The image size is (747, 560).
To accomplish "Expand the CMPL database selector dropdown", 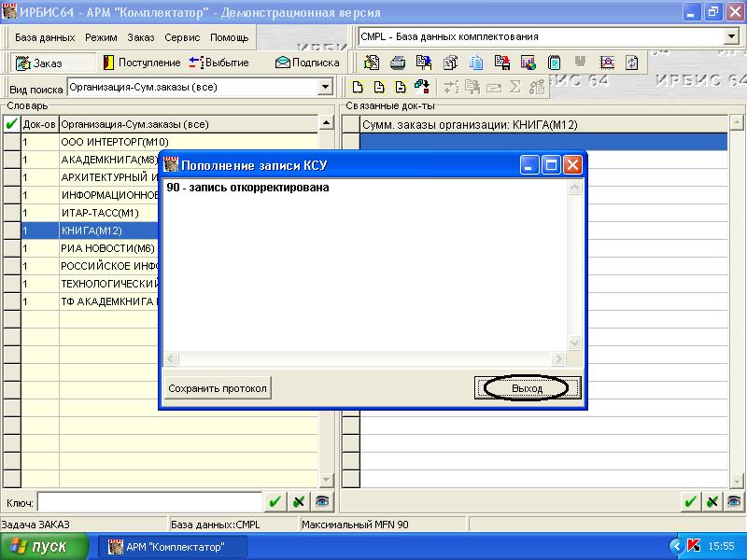I will tap(731, 36).
